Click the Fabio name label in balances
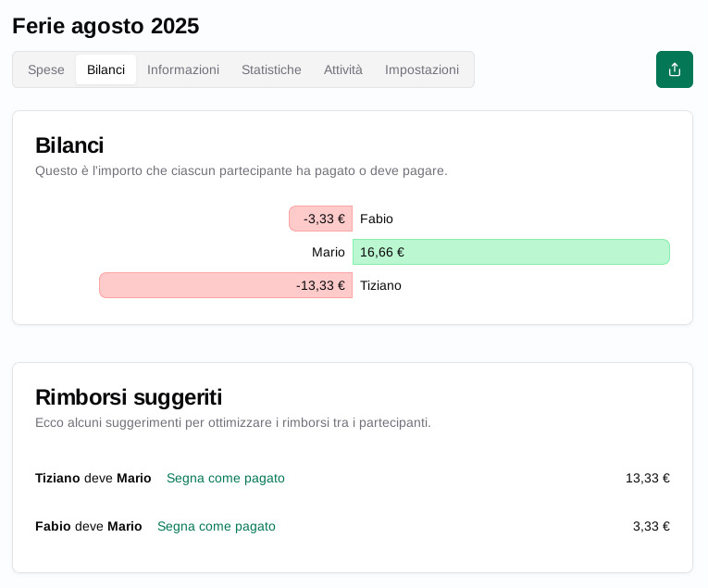Viewport: 708px width, 588px height. [x=377, y=219]
